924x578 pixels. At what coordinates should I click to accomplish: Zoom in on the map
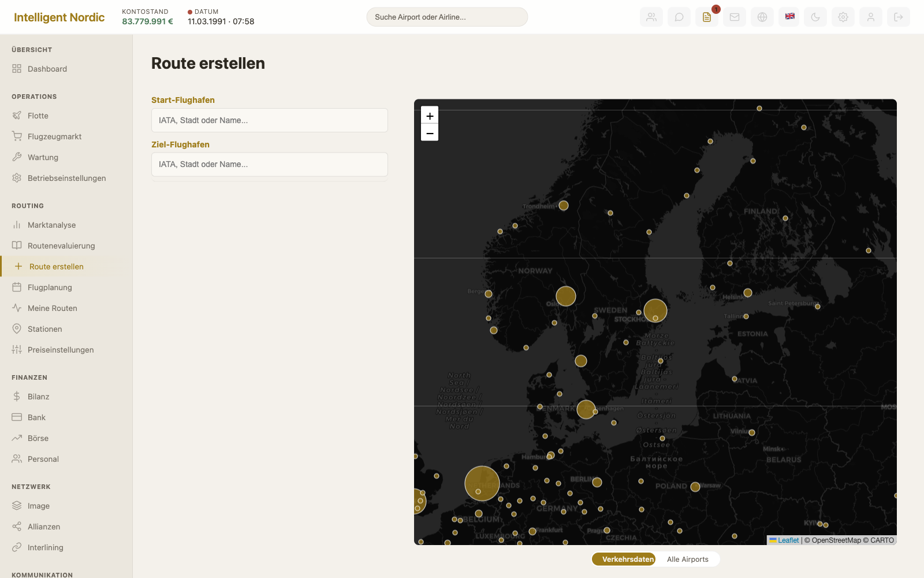tap(430, 116)
